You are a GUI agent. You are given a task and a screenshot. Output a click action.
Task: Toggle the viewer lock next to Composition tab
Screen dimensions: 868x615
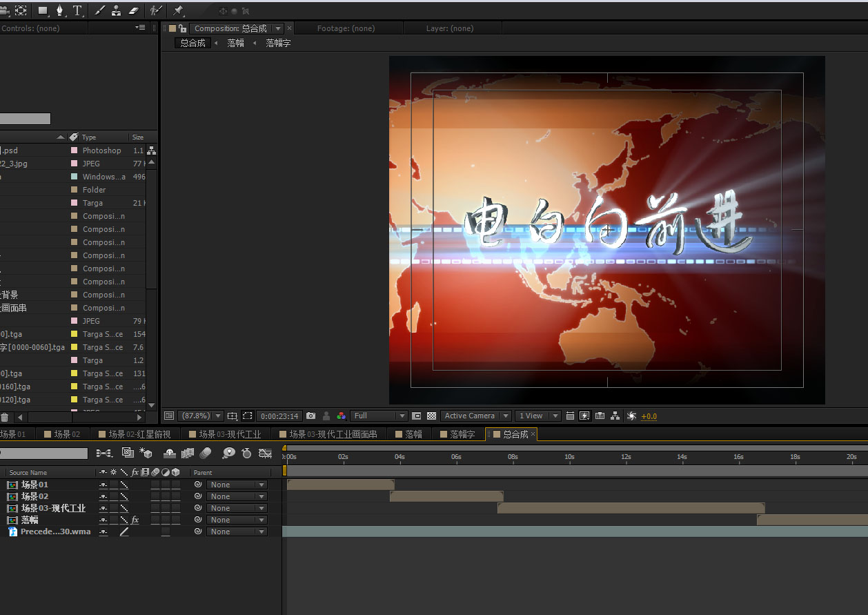pyautogui.click(x=182, y=28)
